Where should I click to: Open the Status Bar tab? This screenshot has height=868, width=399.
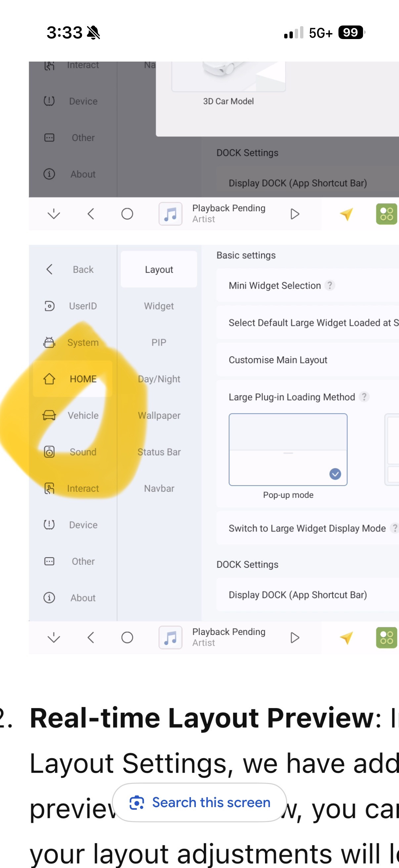[159, 452]
